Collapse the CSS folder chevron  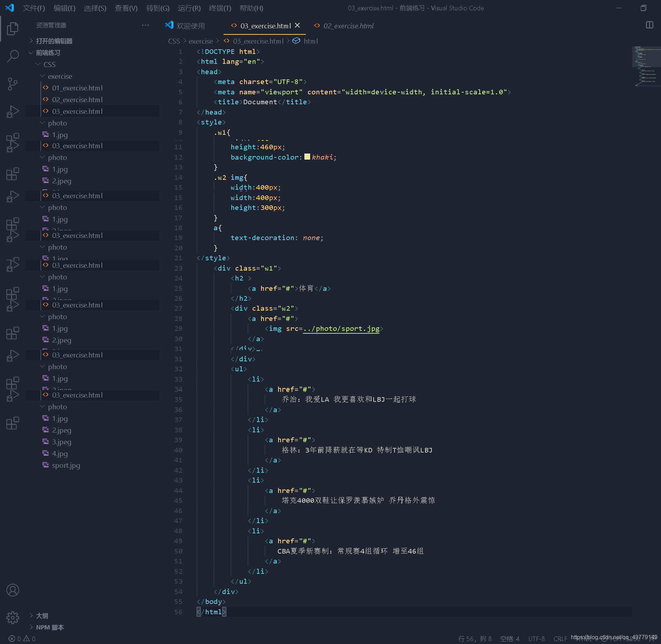coord(38,64)
